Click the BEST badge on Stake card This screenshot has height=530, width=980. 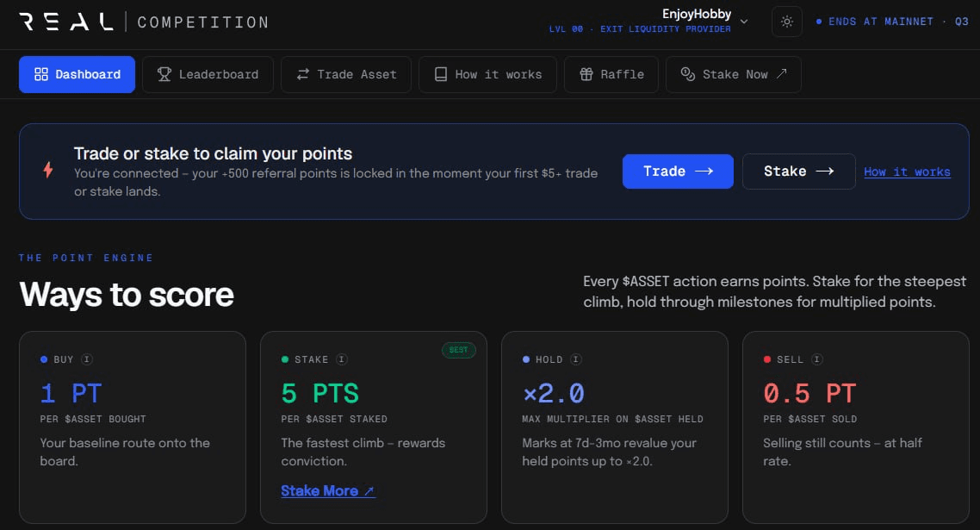[459, 350]
